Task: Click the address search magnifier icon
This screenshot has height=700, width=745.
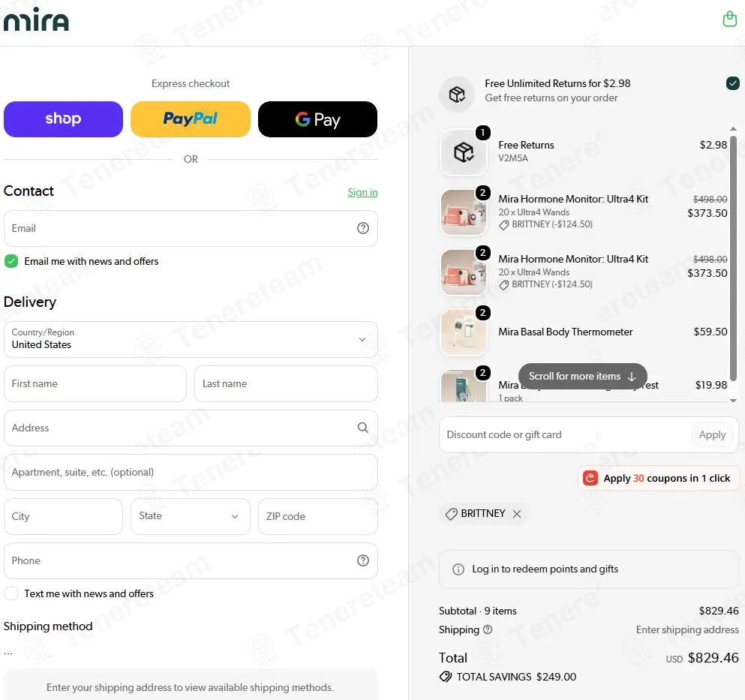Action: click(x=363, y=428)
